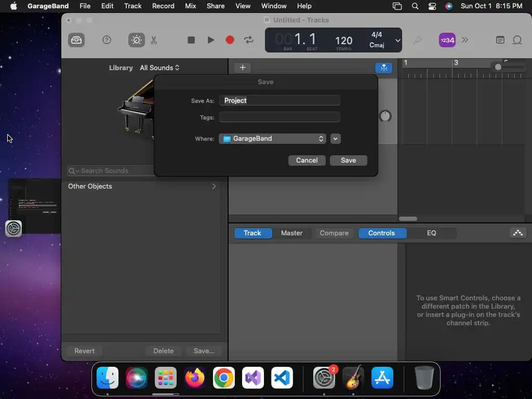Image resolution: width=532 pixels, height=399 pixels.
Task: Open Launchpad from the Dock
Action: [x=166, y=378]
